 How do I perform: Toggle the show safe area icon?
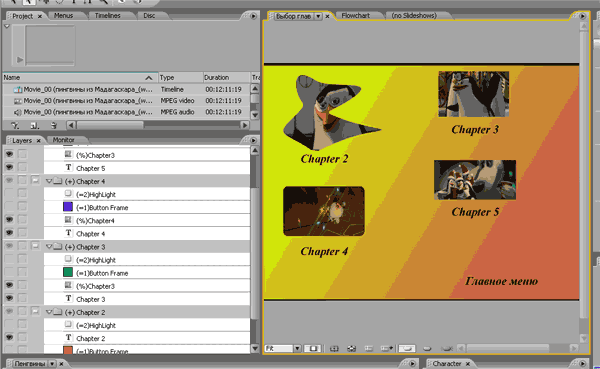tap(334, 348)
